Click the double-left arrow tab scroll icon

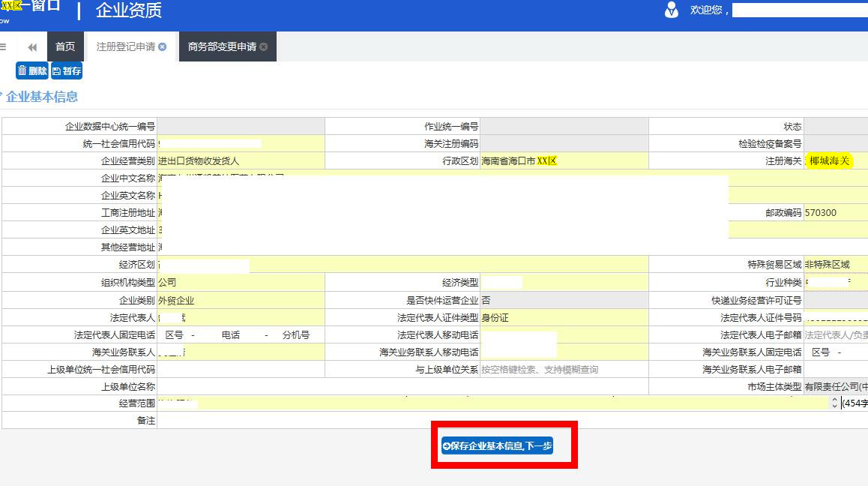click(x=32, y=46)
